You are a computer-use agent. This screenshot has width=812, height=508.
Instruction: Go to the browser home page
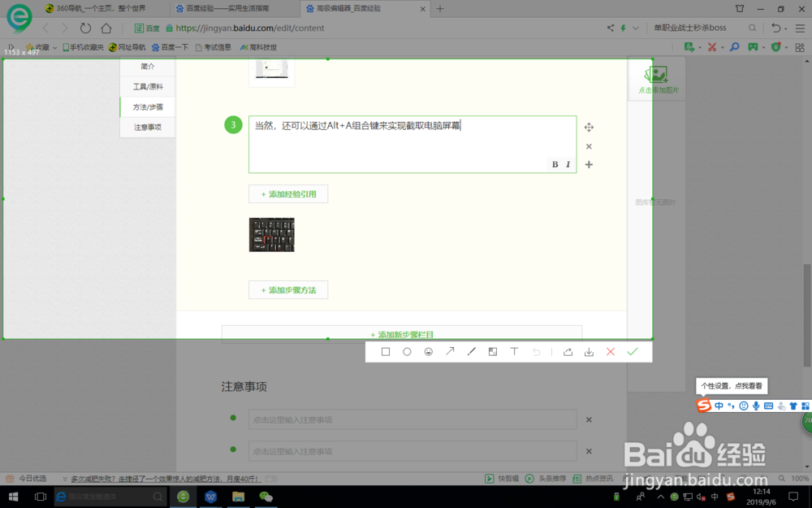coord(106,28)
